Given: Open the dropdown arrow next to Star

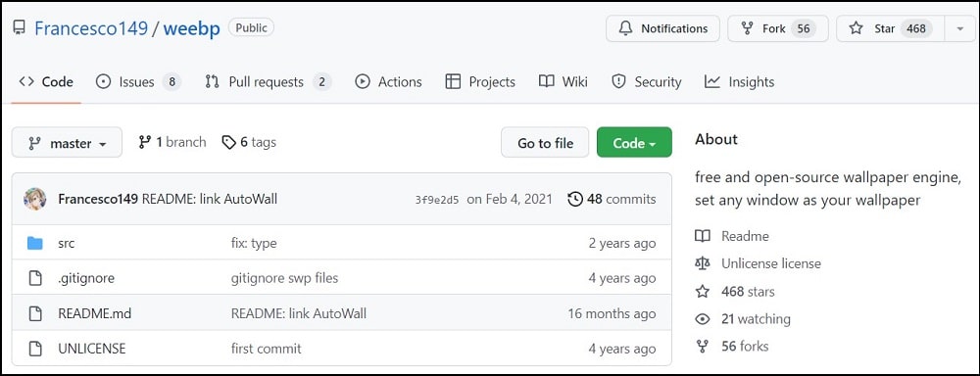Looking at the screenshot, I should (960, 28).
